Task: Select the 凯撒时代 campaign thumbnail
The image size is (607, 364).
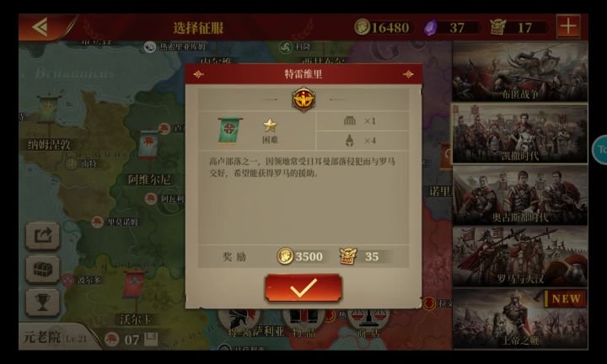Action: [x=520, y=133]
